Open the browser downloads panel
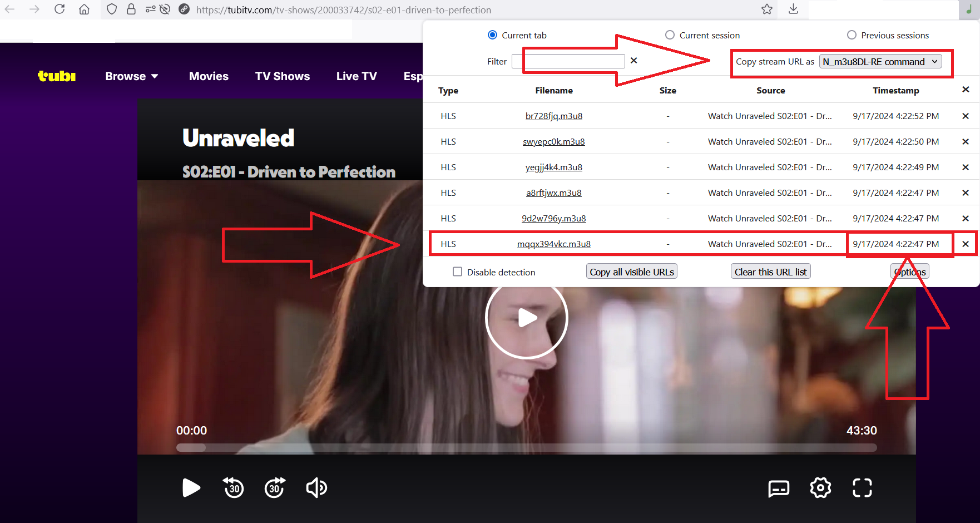Viewport: 980px width, 523px height. (x=794, y=9)
